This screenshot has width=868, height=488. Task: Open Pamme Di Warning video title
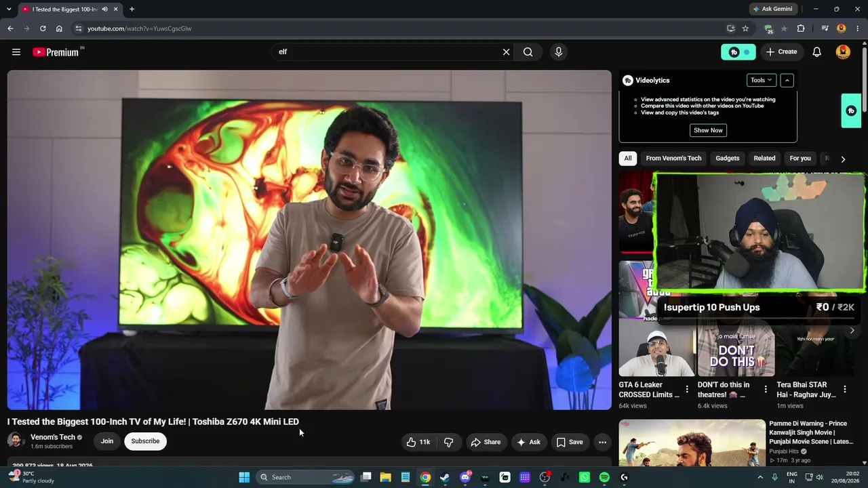click(811, 432)
